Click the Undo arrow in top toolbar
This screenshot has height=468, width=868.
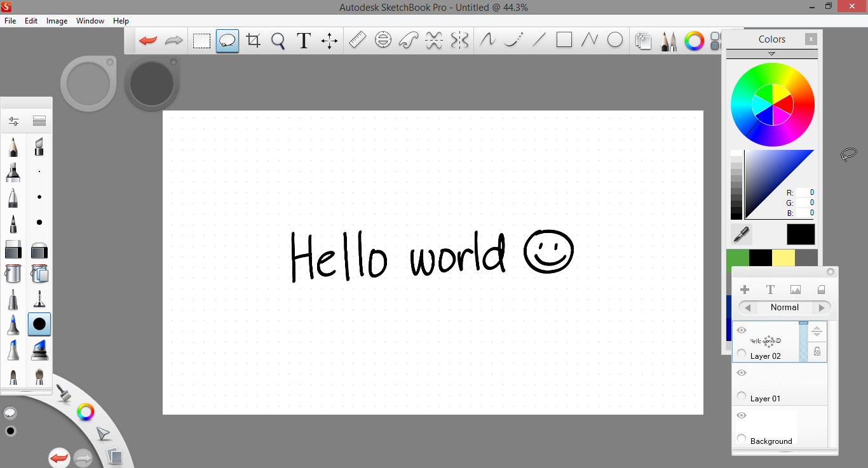148,41
